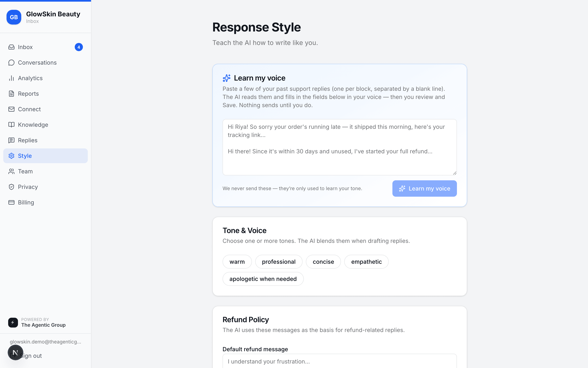This screenshot has height=368, width=588.
Task: Click the round N avatar at bottom left
Action: [15, 352]
